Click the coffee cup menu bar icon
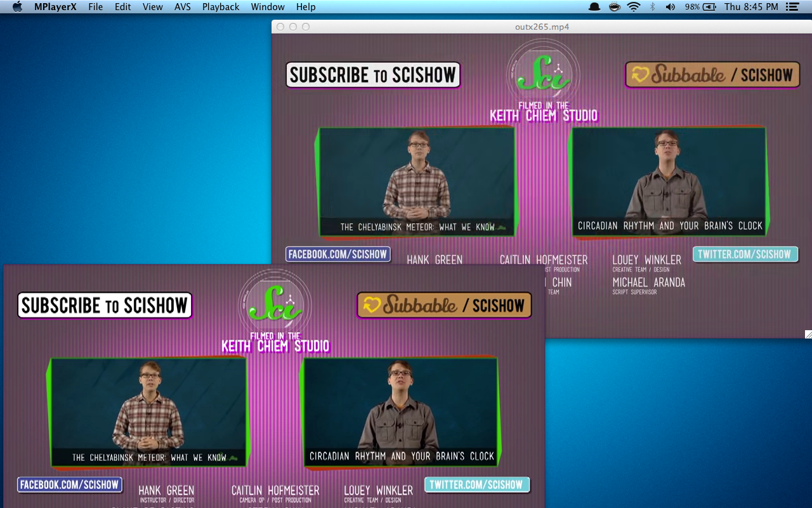The width and height of the screenshot is (812, 508). (614, 7)
